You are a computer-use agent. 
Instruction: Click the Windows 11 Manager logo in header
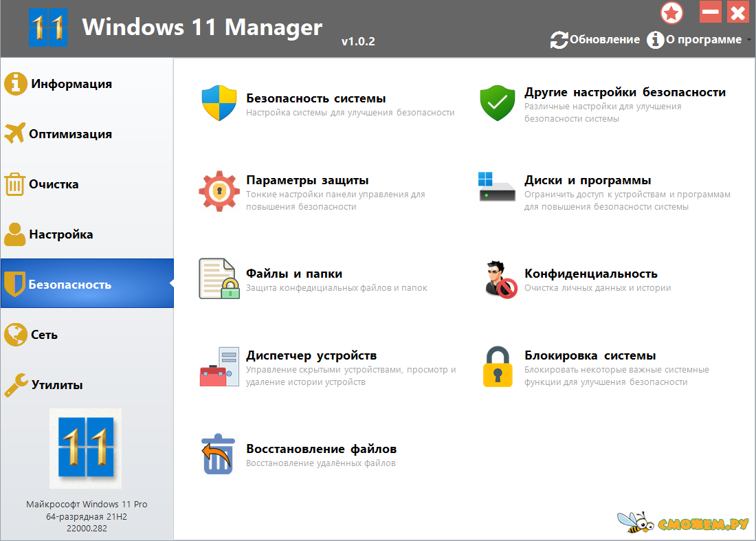pyautogui.click(x=47, y=28)
